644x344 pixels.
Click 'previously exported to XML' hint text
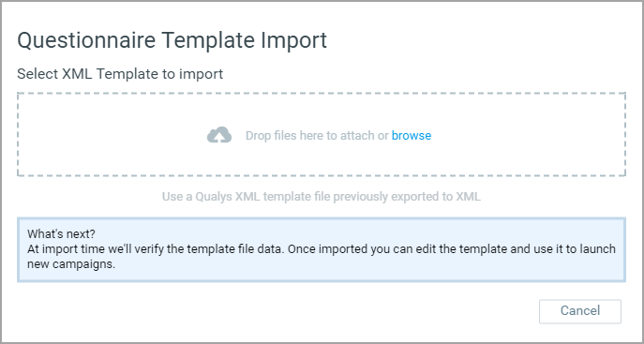[407, 197]
